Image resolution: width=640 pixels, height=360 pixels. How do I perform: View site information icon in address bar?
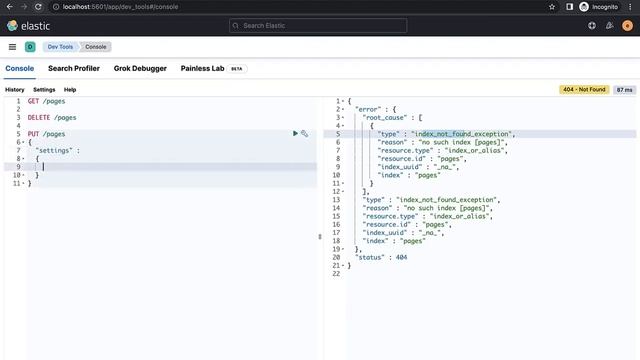point(56,7)
